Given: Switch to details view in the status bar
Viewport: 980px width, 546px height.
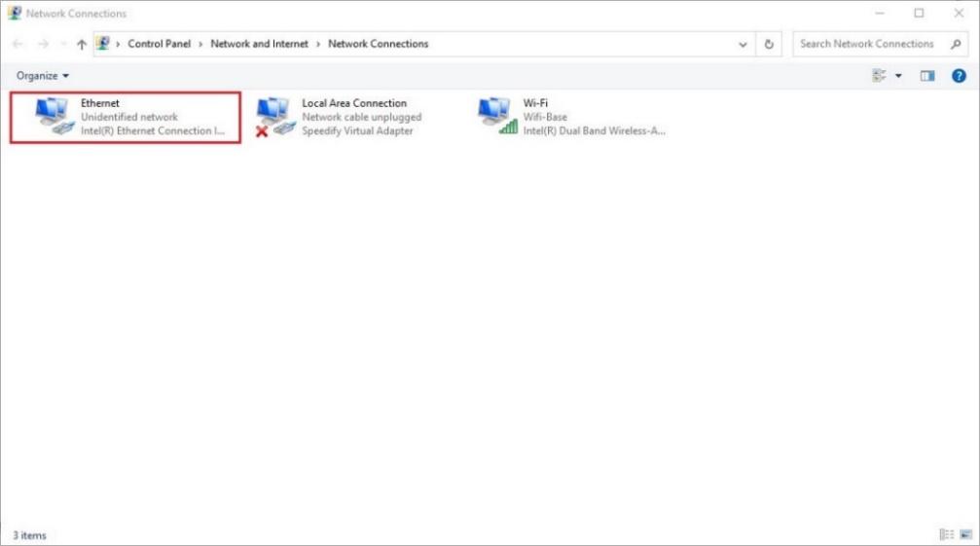Looking at the screenshot, I should pos(946,534).
